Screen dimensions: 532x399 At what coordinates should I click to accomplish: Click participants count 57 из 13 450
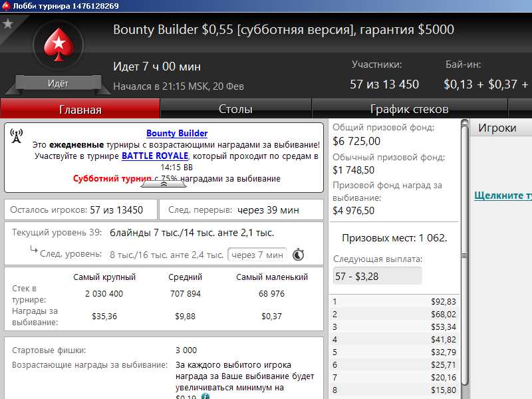pyautogui.click(x=384, y=84)
